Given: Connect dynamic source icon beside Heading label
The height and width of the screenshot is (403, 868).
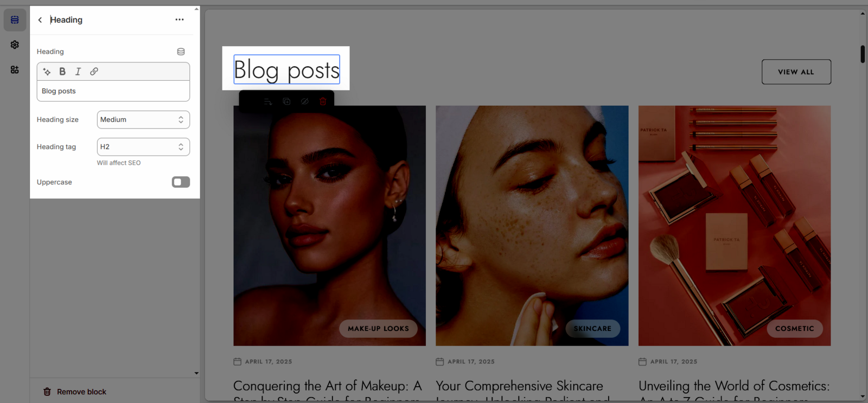Looking at the screenshot, I should [x=181, y=52].
